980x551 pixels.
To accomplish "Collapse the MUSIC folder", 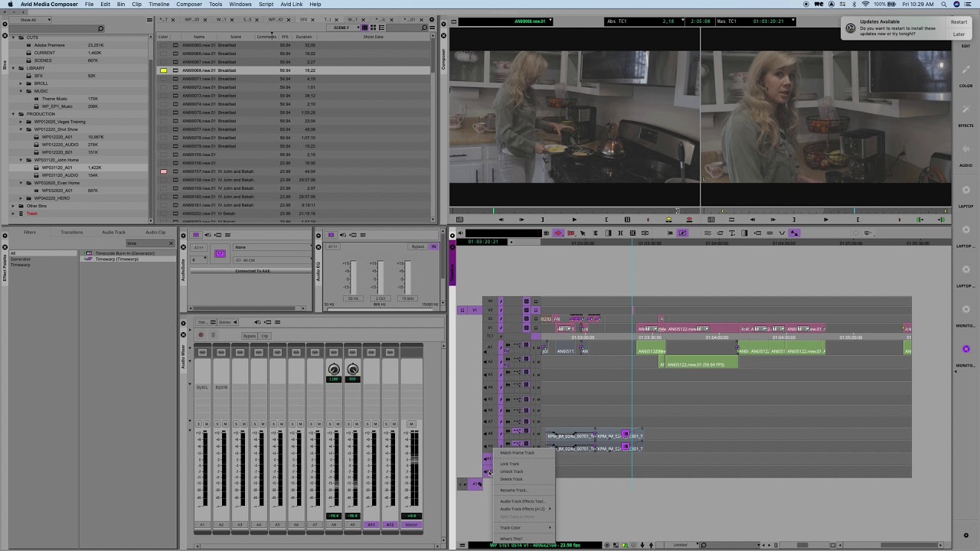I will click(x=21, y=91).
